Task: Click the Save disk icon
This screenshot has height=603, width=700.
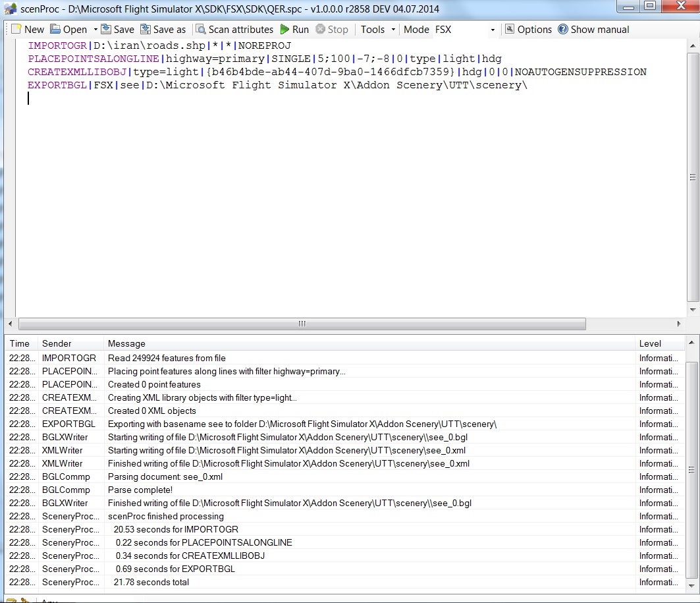Action: [x=106, y=29]
